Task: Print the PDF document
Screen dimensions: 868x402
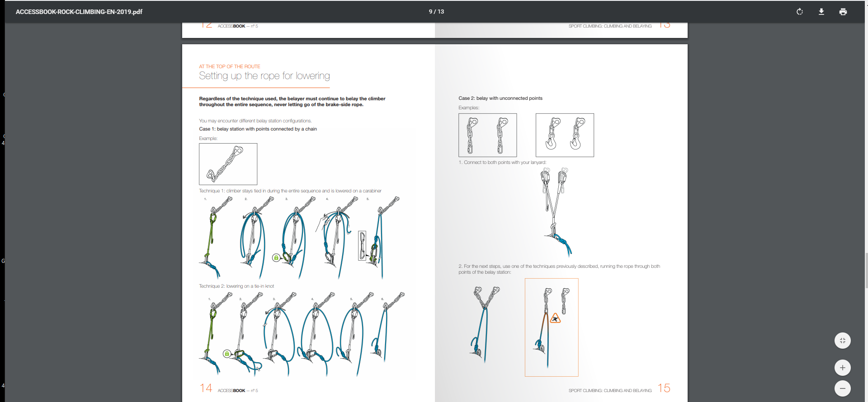Action: click(x=843, y=12)
